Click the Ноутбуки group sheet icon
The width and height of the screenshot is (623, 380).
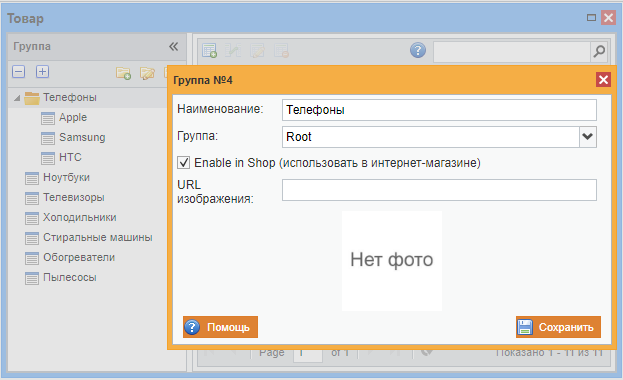(x=32, y=178)
